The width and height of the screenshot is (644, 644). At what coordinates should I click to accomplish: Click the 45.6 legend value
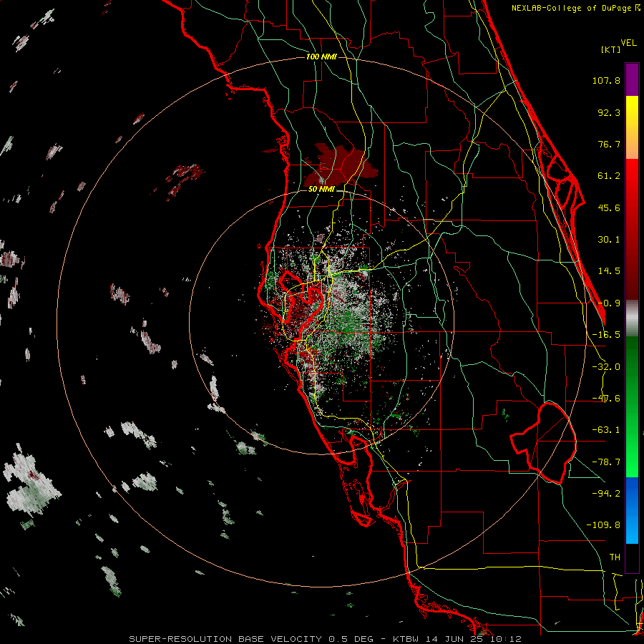tap(609, 208)
